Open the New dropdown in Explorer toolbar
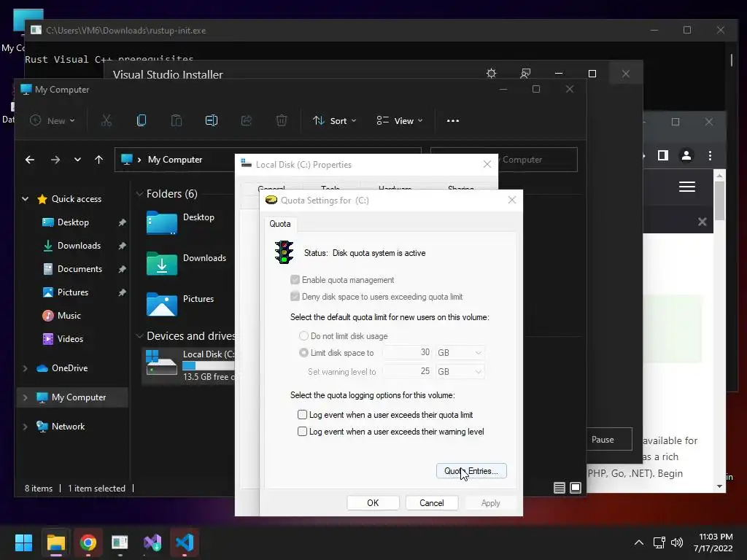This screenshot has height=560, width=747. (53, 120)
